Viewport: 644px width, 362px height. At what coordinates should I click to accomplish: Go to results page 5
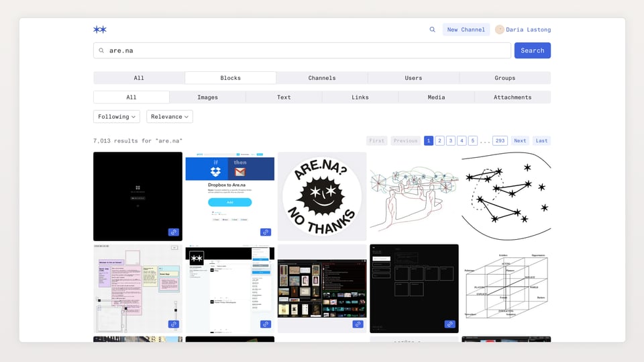coord(473,140)
